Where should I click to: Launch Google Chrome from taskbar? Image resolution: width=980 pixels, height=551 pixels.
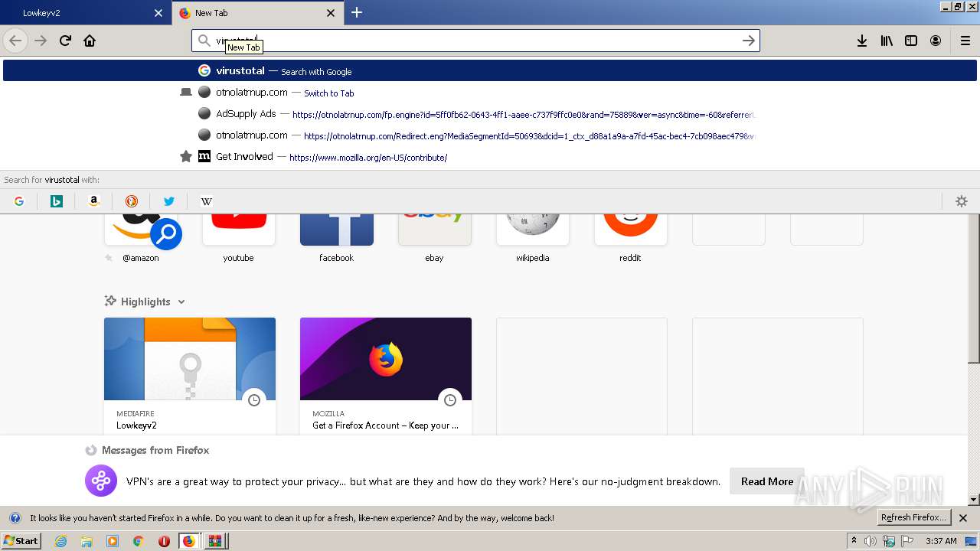click(x=138, y=541)
